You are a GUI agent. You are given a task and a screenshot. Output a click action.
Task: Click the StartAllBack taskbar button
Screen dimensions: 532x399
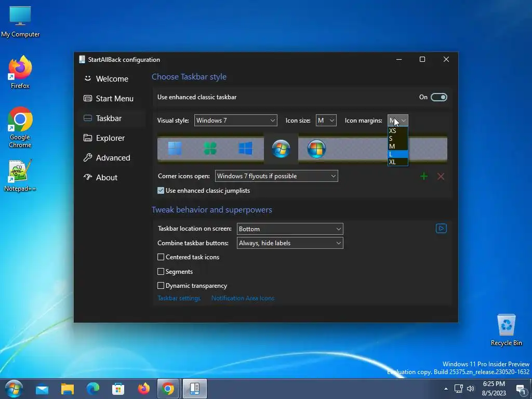pyautogui.click(x=195, y=389)
